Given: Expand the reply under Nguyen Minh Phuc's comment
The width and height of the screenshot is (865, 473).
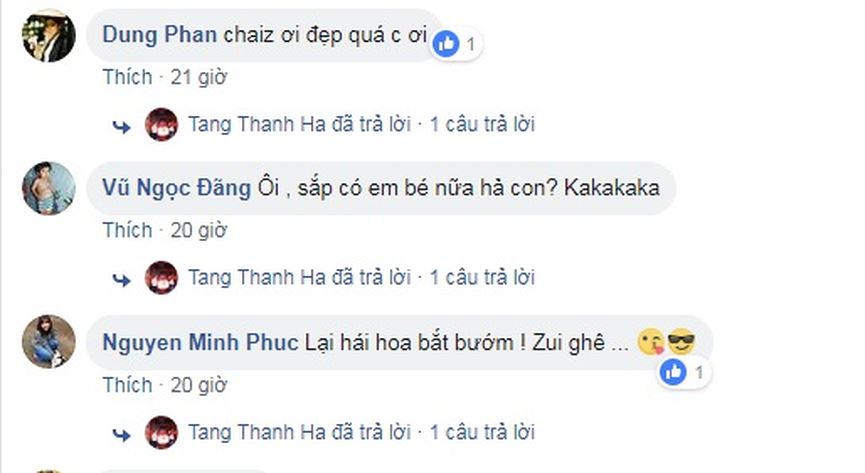Looking at the screenshot, I should click(481, 432).
